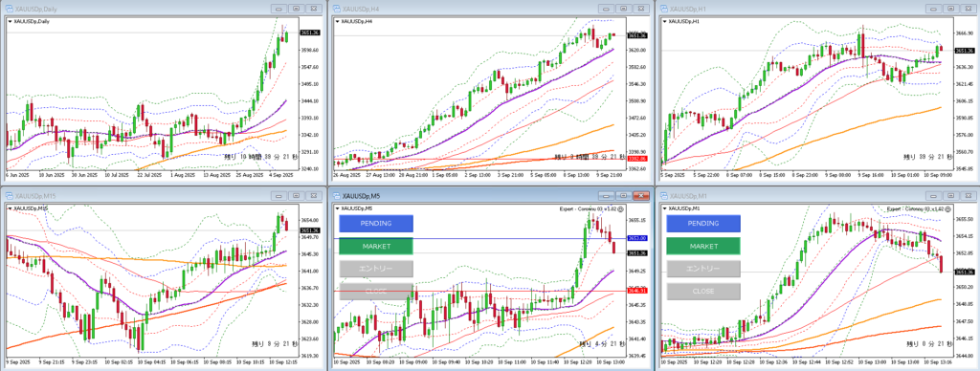Viewport: 980px width, 371px height.
Task: Click the 3651.36 current price label in H1 chart
Action: (x=965, y=51)
